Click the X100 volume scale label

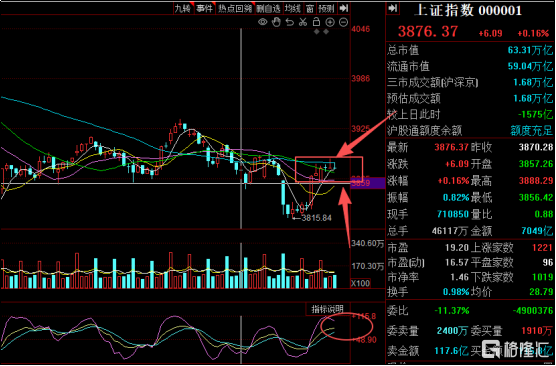pos(360,283)
